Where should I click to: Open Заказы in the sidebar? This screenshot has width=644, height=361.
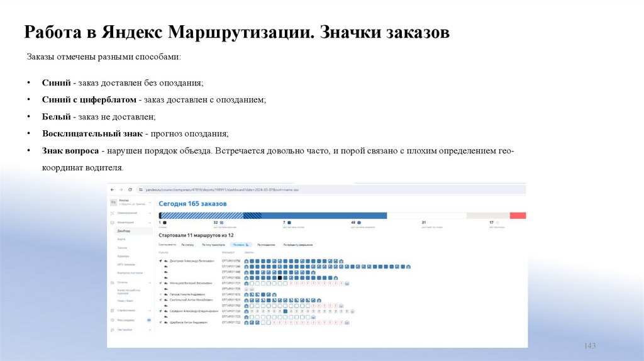click(123, 248)
